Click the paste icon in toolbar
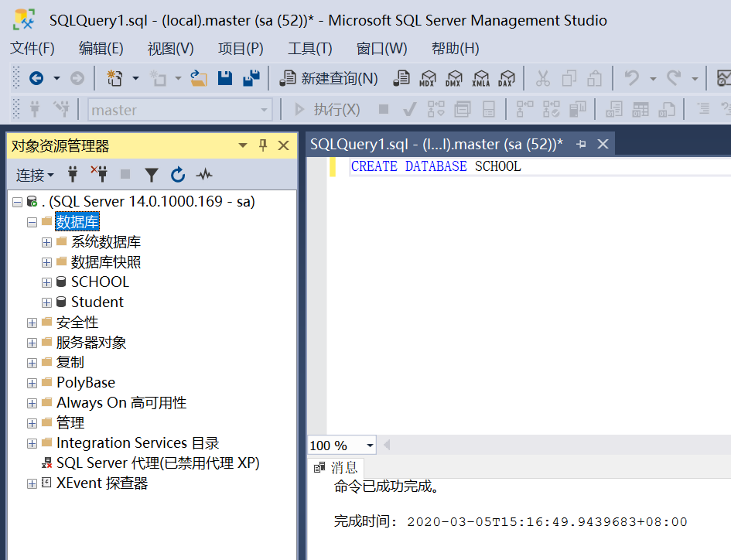This screenshot has width=731, height=560. 594,78
